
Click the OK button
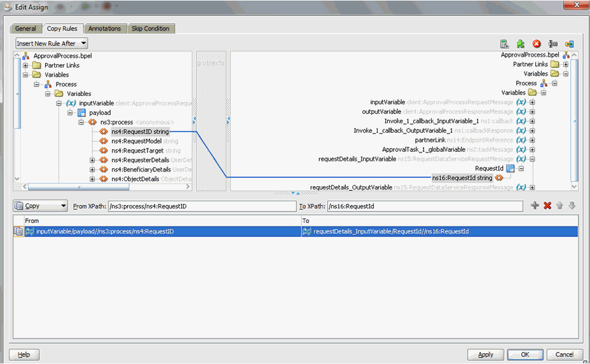tap(525, 354)
